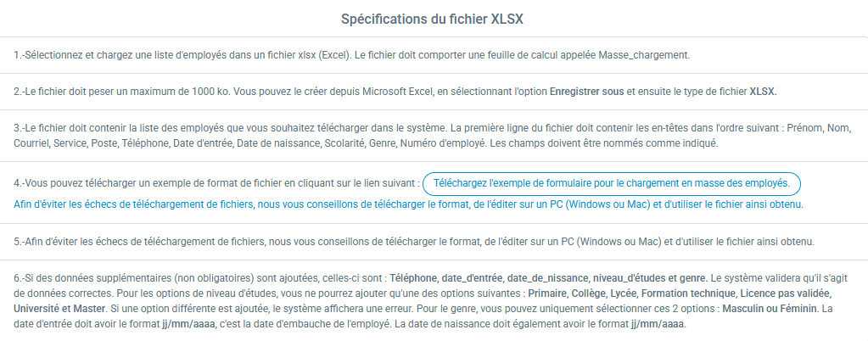Download the employee bulk upload example form
Screen dimensions: 868x341
(612, 184)
